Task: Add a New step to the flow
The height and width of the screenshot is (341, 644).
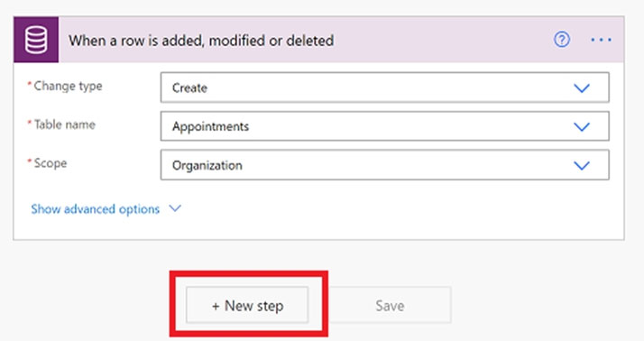Action: 247,305
